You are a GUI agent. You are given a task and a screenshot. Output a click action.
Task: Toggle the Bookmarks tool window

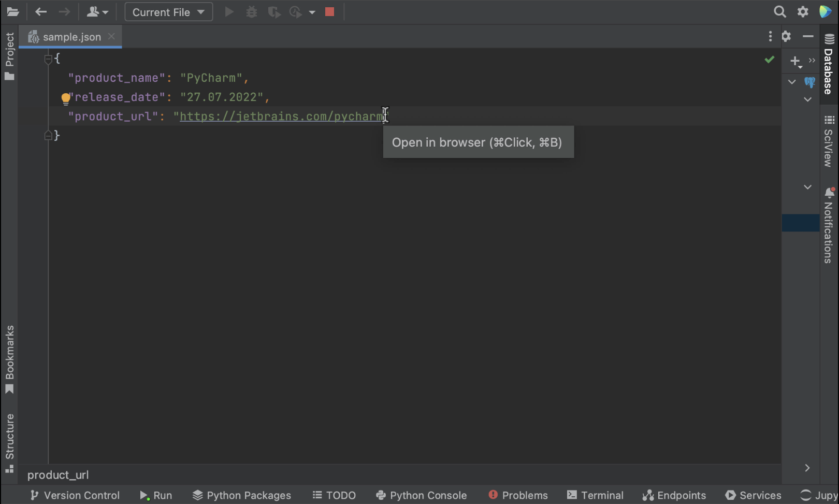(9, 359)
